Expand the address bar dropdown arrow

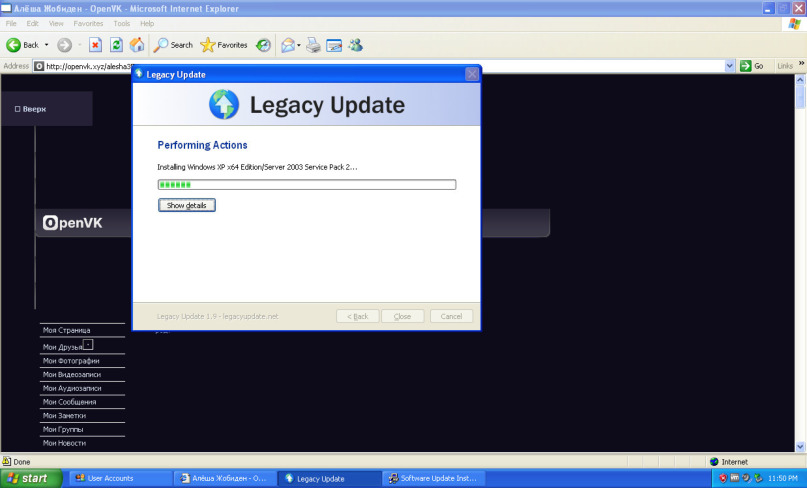[x=729, y=66]
